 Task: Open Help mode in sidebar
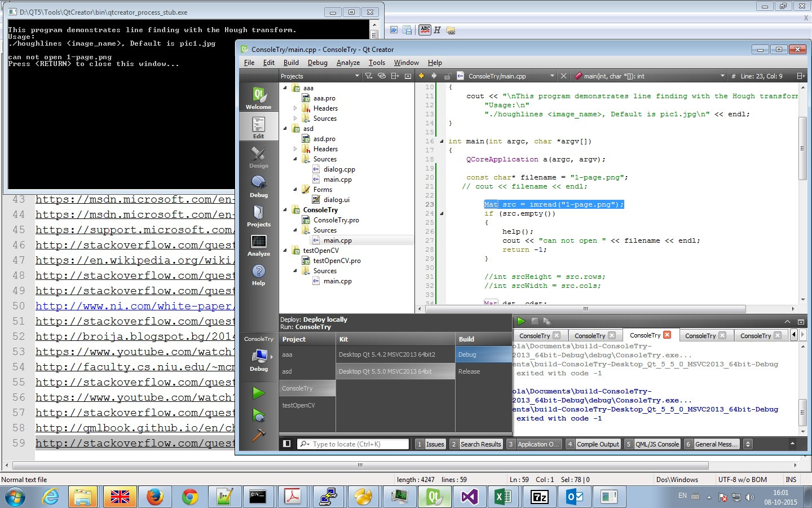click(x=259, y=274)
